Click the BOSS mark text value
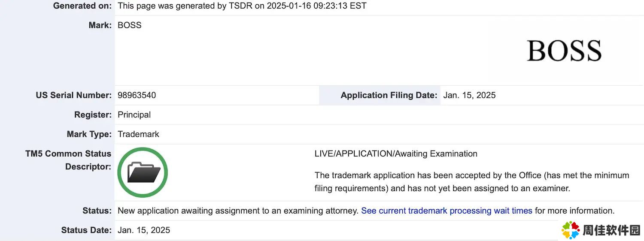This screenshot has width=644, height=241. (130, 25)
